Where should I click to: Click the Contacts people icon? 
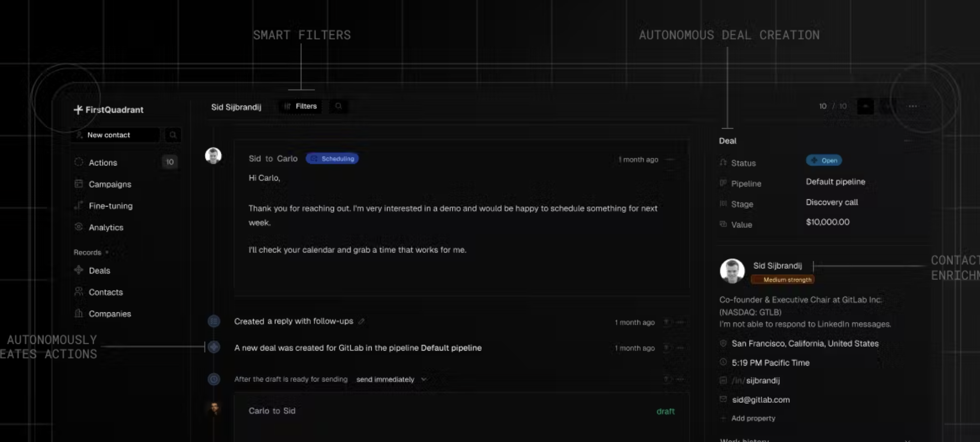79,292
